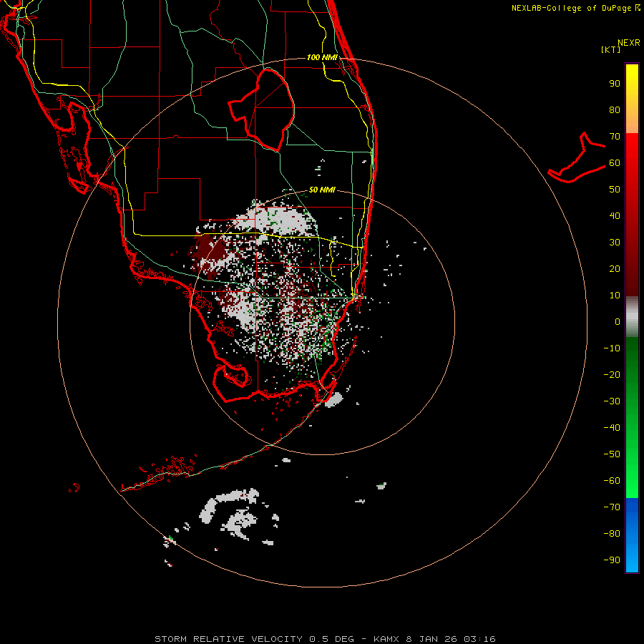The width and height of the screenshot is (644, 644).
Task: Select the positive 90 value on velocity scale
Action: [615, 84]
